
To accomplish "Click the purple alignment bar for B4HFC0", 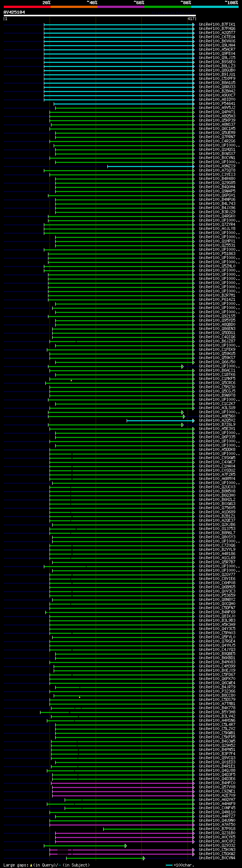I will (123, 783).
